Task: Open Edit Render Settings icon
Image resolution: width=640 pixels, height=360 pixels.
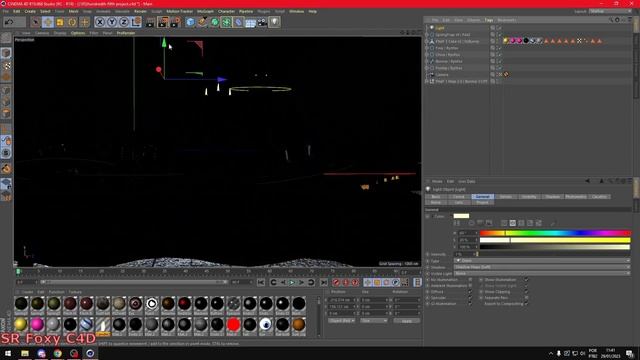Action: (176, 22)
